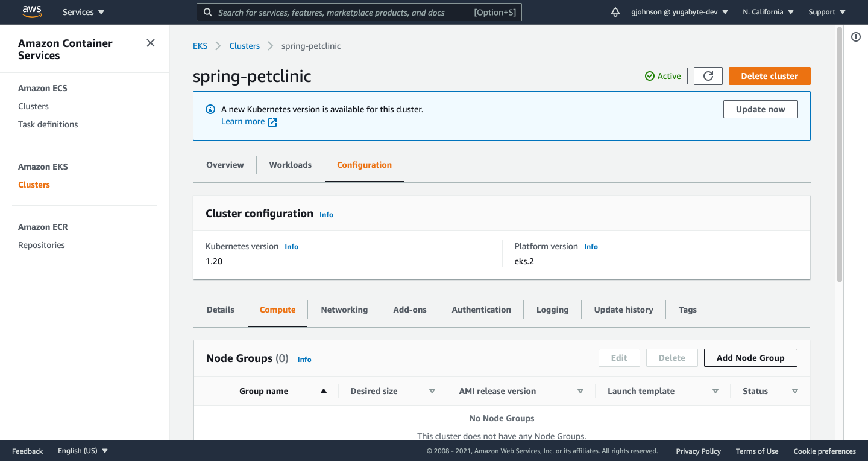Screen dimensions: 868x461
Task: Select the Networking sub-tab
Action: click(344, 310)
